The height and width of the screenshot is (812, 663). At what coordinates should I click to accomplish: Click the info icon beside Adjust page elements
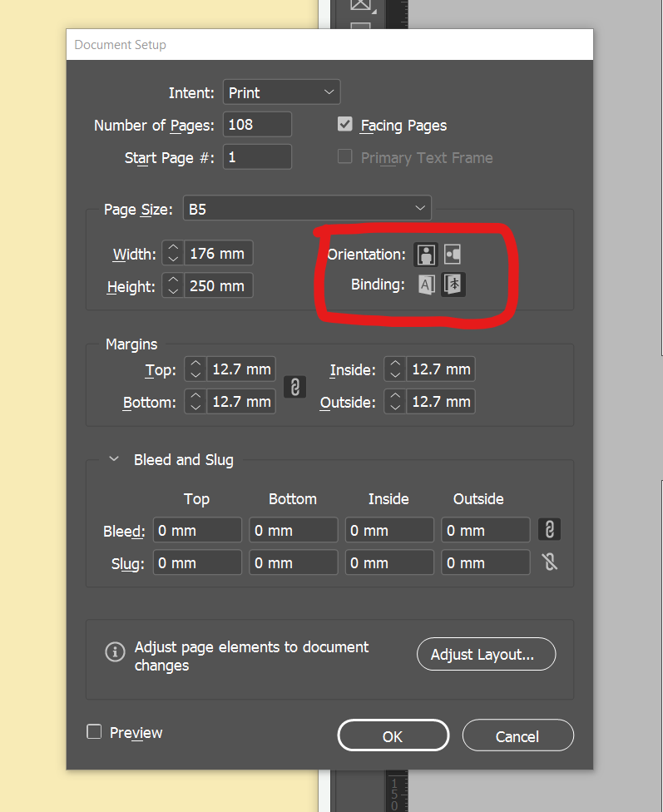tap(115, 651)
